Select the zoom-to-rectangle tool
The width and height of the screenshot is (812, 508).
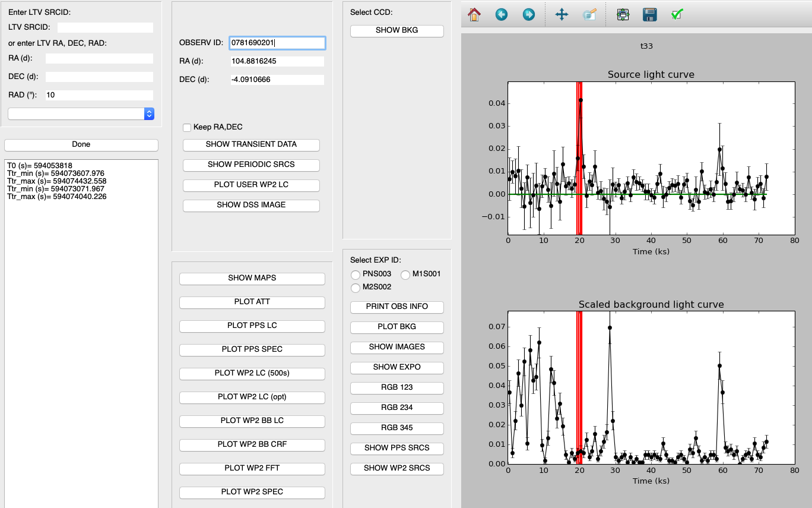click(589, 14)
